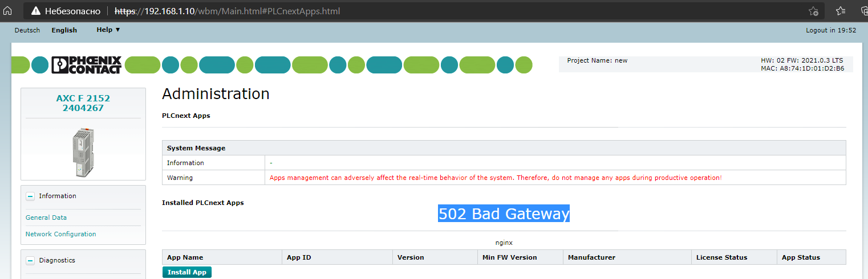Collapse the Information section using minus icon

(31, 196)
